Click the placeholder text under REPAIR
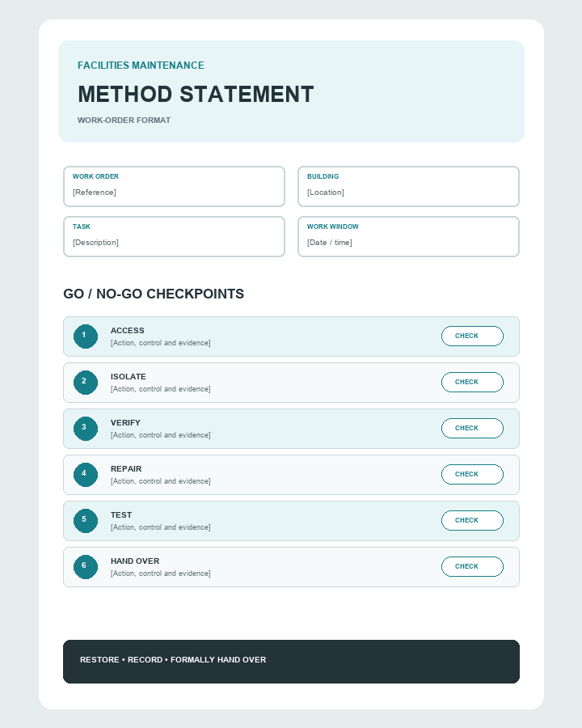The width and height of the screenshot is (582, 728). 160,481
